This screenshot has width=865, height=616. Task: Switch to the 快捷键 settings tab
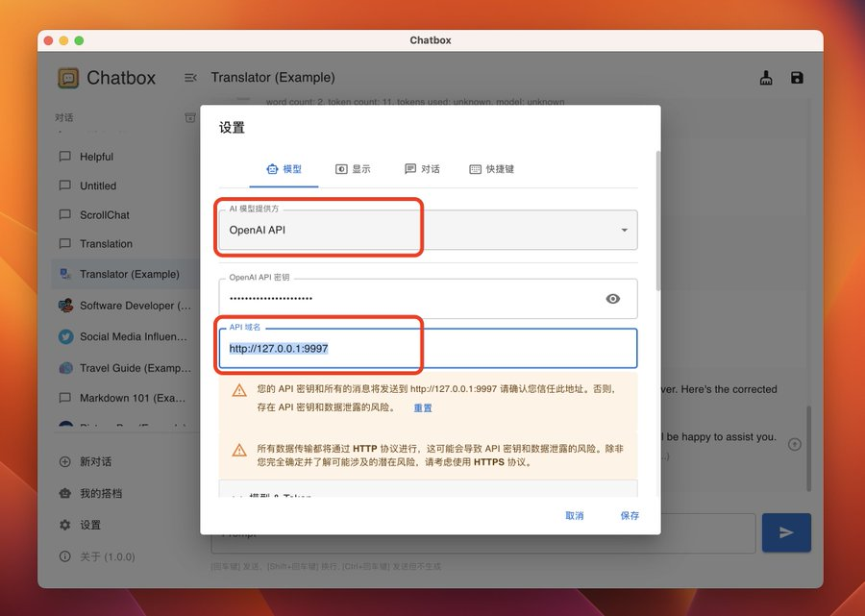click(x=492, y=170)
